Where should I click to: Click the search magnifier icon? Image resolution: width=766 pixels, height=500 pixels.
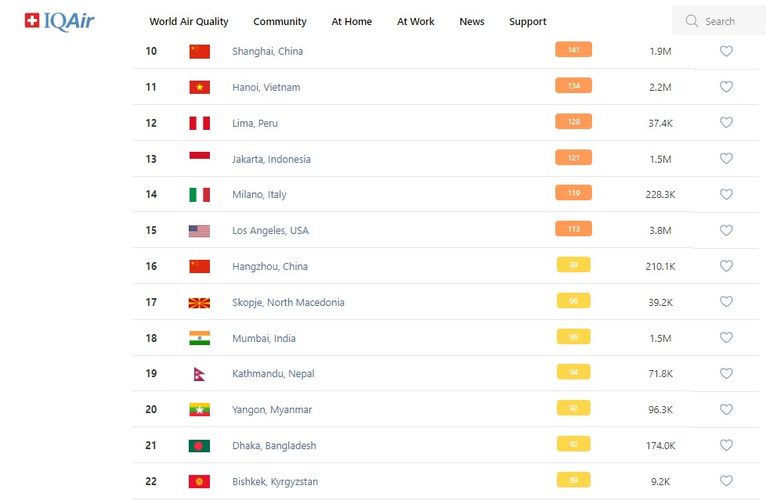click(x=691, y=21)
